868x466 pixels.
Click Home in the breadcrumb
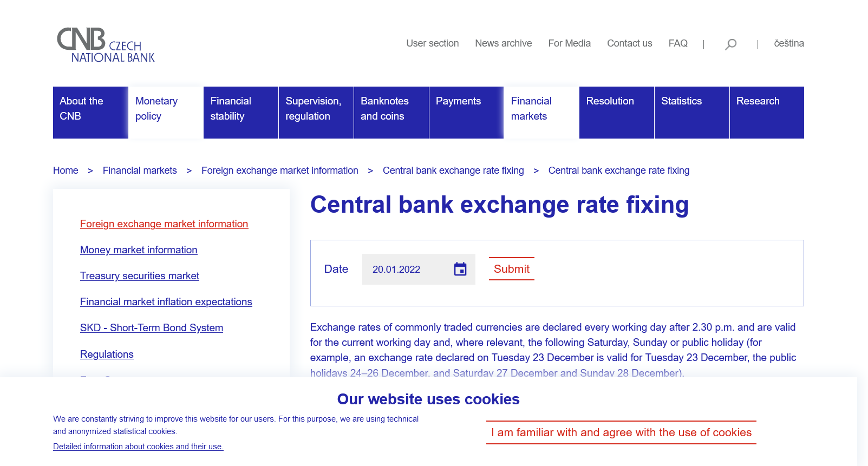click(x=66, y=170)
